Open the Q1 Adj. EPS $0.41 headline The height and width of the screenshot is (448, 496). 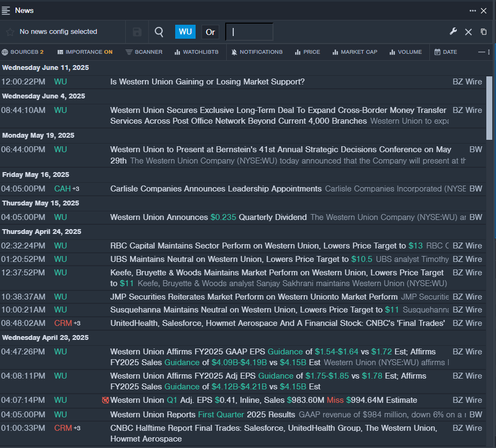263,400
